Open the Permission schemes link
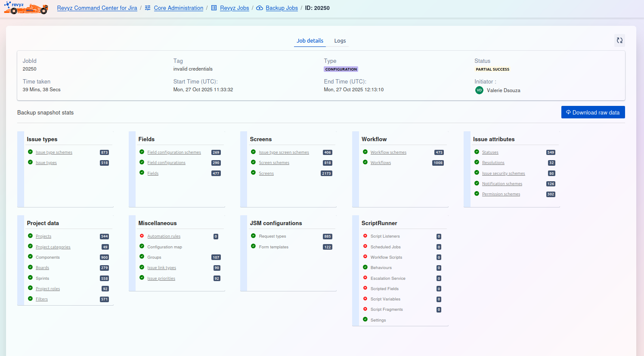The image size is (644, 356). (x=501, y=194)
